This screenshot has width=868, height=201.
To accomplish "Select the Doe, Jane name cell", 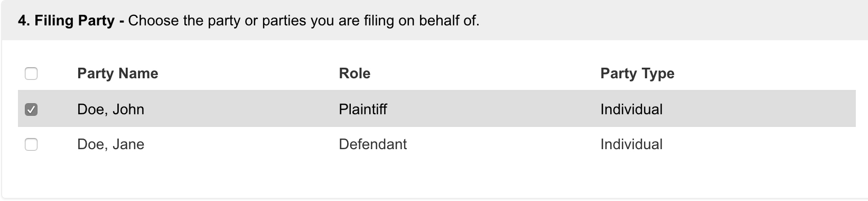I will point(110,144).
